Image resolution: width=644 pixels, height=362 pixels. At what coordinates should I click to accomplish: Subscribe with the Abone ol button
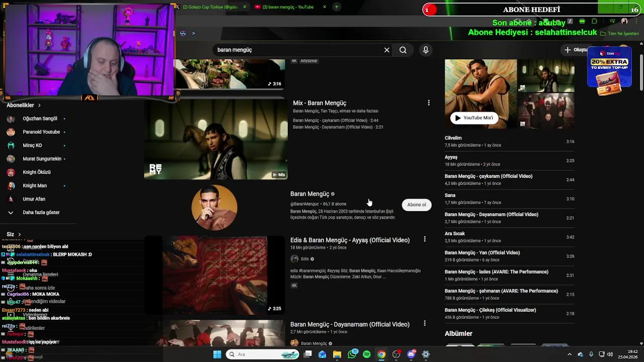(417, 205)
